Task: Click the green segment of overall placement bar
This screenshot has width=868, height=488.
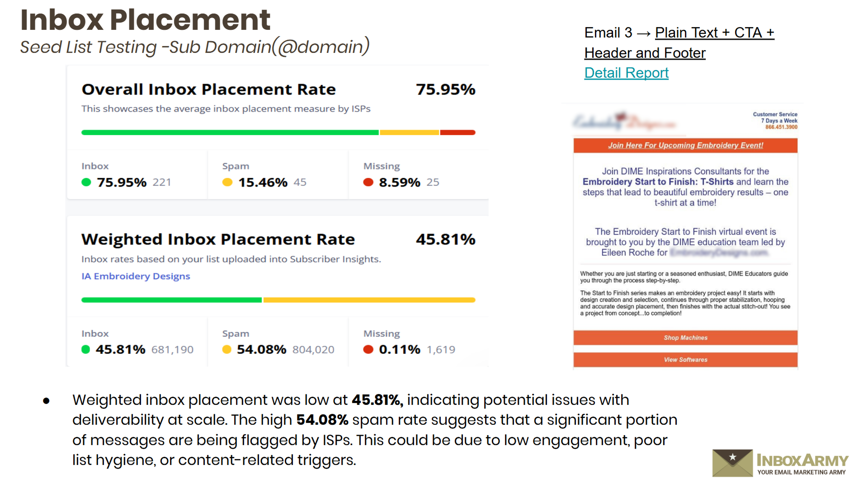Action: 230,132
